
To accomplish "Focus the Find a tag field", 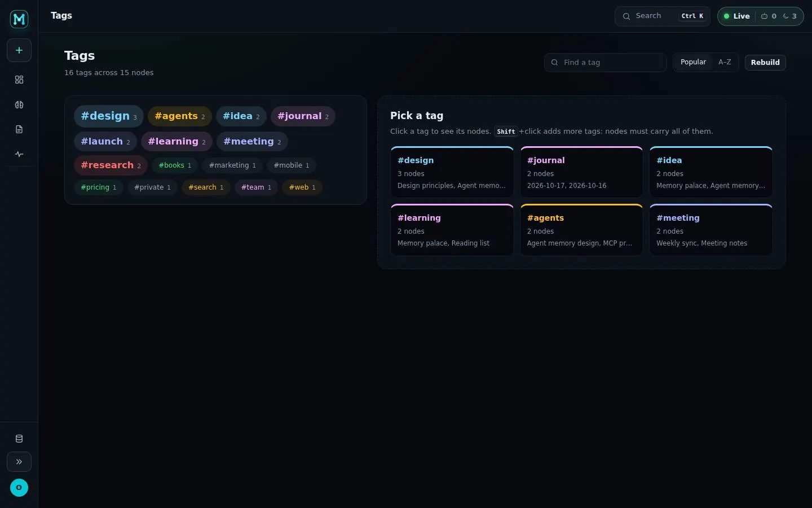I will 606,63.
